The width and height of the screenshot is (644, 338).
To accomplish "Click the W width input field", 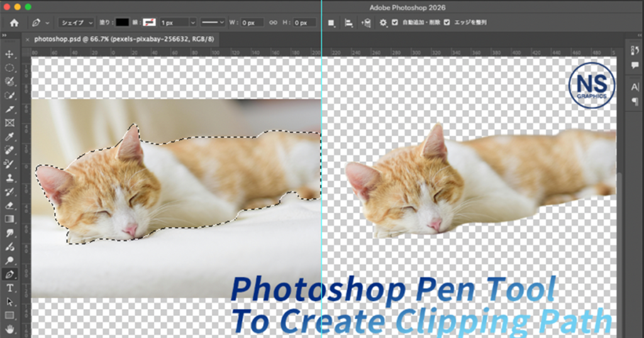I will point(252,23).
